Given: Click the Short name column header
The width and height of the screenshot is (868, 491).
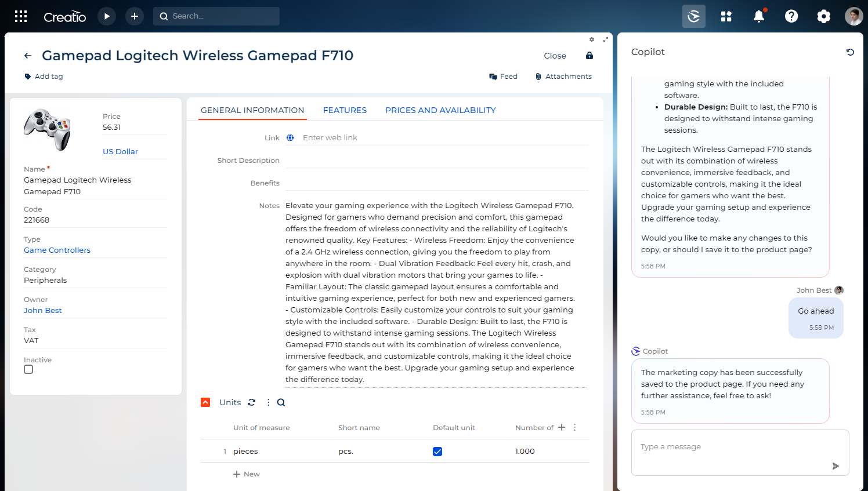Looking at the screenshot, I should [359, 428].
